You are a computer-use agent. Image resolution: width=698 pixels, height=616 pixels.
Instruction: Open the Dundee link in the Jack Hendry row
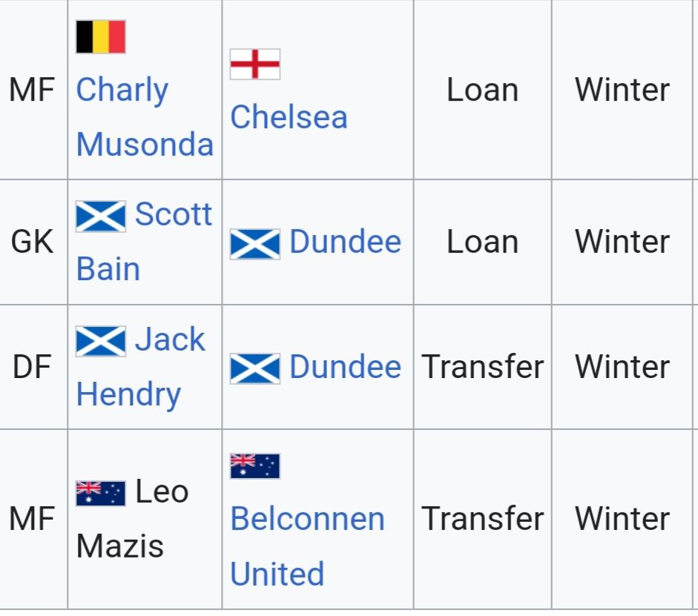tap(345, 366)
